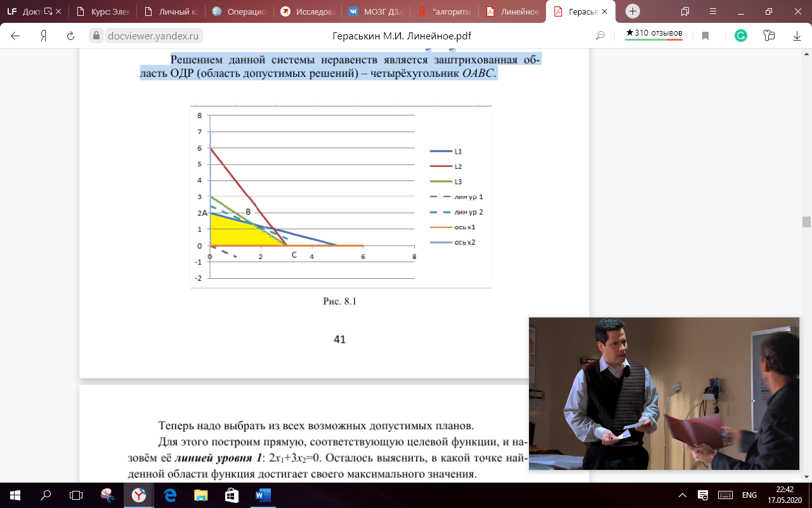Switch to the 'Линейное' PDF tab

click(x=513, y=11)
